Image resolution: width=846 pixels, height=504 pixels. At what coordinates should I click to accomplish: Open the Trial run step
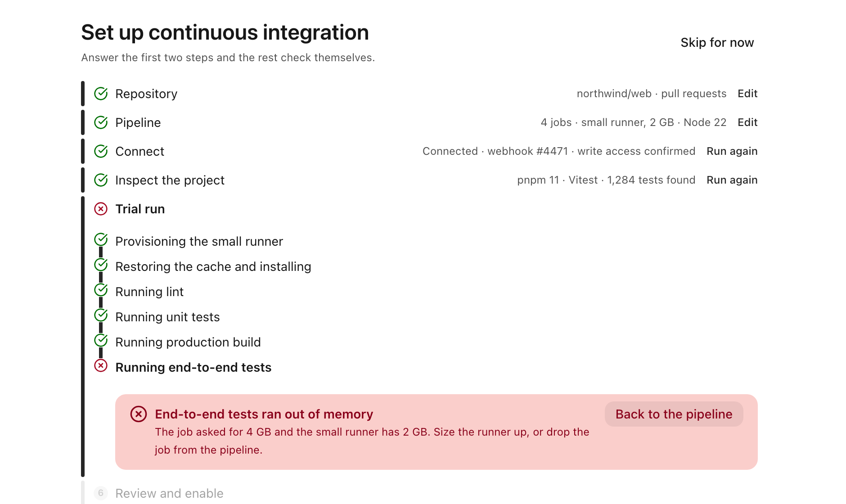tap(140, 209)
